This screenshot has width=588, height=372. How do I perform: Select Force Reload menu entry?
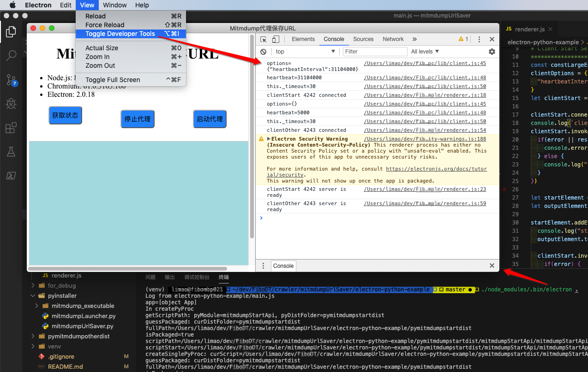pos(131,25)
